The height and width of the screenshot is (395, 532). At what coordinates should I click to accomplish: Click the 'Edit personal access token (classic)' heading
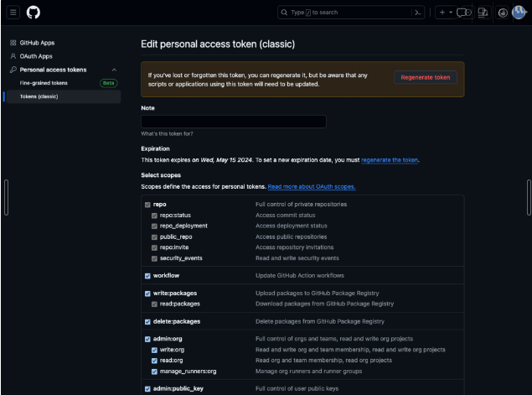218,44
